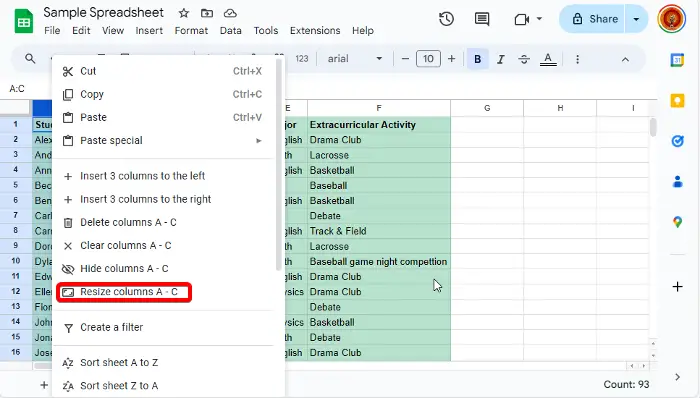Open the Data menu

tap(230, 30)
